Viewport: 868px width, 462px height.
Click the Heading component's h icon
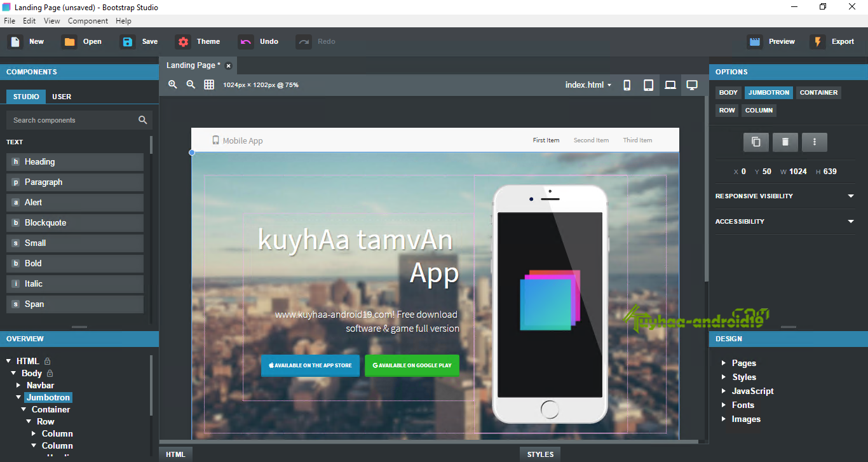click(x=15, y=162)
